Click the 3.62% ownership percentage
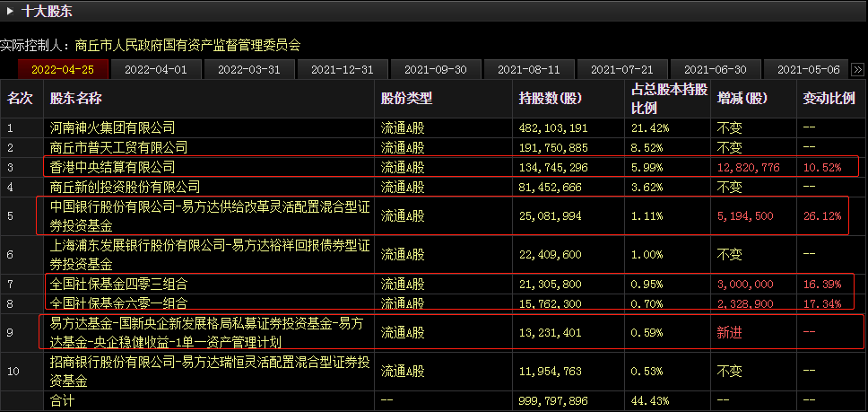Image resolution: width=868 pixels, height=412 pixels. click(647, 188)
